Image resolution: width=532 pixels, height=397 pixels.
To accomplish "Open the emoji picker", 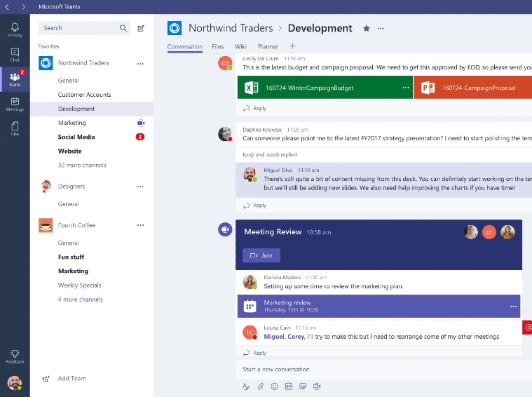I will tap(275, 386).
